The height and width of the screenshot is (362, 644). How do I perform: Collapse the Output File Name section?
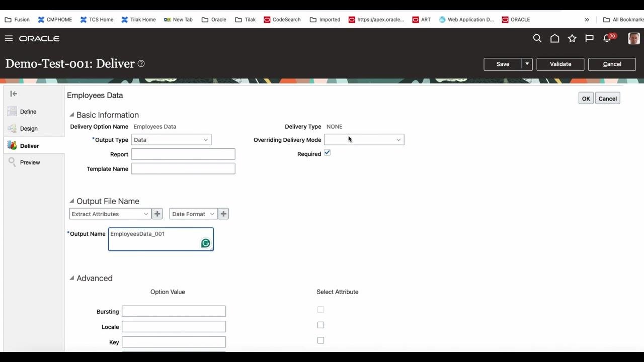tap(72, 201)
